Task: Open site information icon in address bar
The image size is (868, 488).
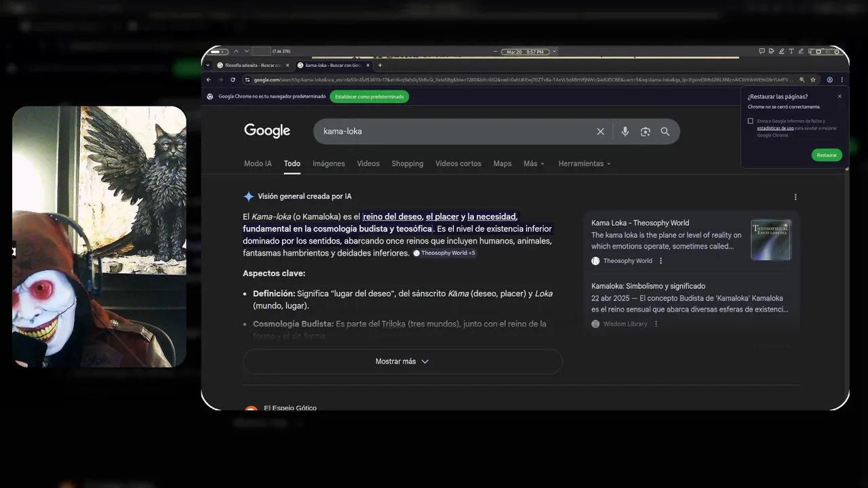Action: coord(248,79)
